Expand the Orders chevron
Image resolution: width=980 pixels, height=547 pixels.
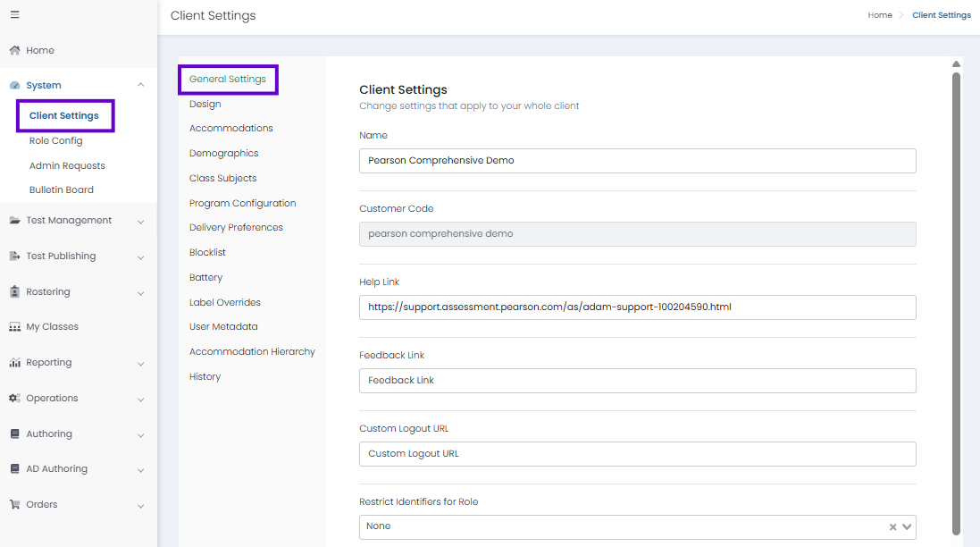(140, 506)
